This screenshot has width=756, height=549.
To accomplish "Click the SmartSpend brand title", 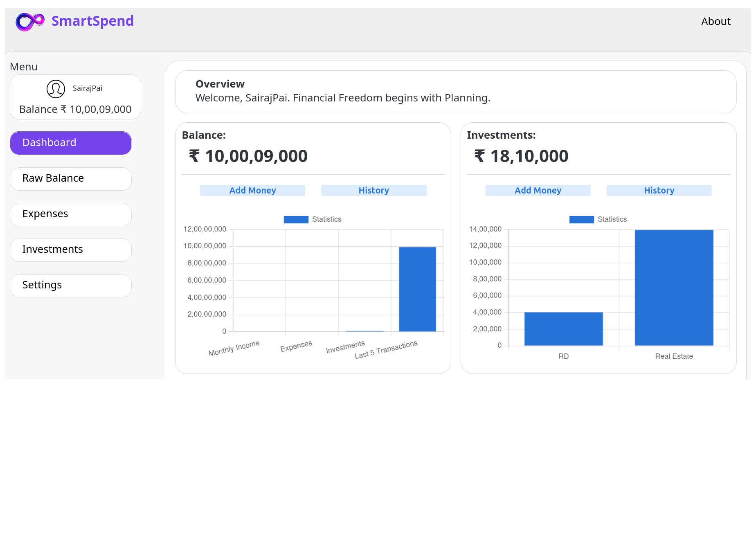I will pyautogui.click(x=92, y=21).
